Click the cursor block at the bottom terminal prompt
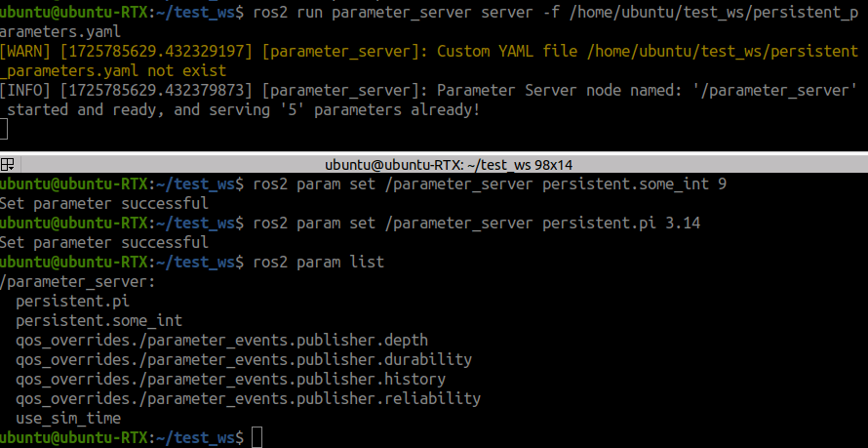 tap(256, 437)
